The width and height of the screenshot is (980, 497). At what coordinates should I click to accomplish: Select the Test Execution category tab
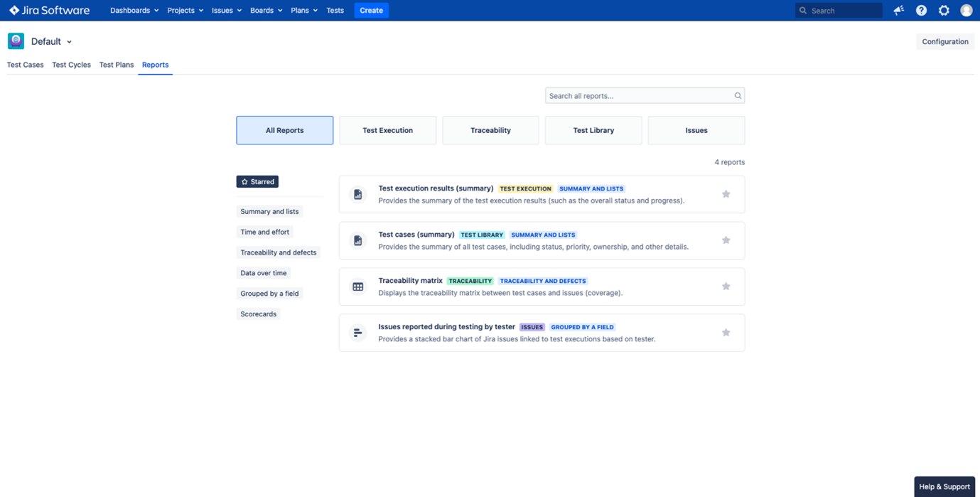pos(387,131)
